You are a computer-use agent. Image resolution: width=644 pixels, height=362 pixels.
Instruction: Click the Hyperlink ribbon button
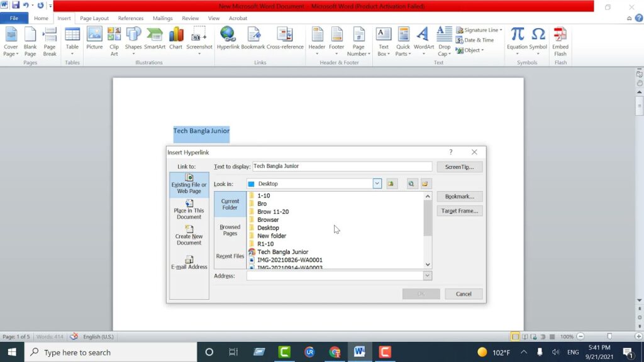(x=228, y=38)
